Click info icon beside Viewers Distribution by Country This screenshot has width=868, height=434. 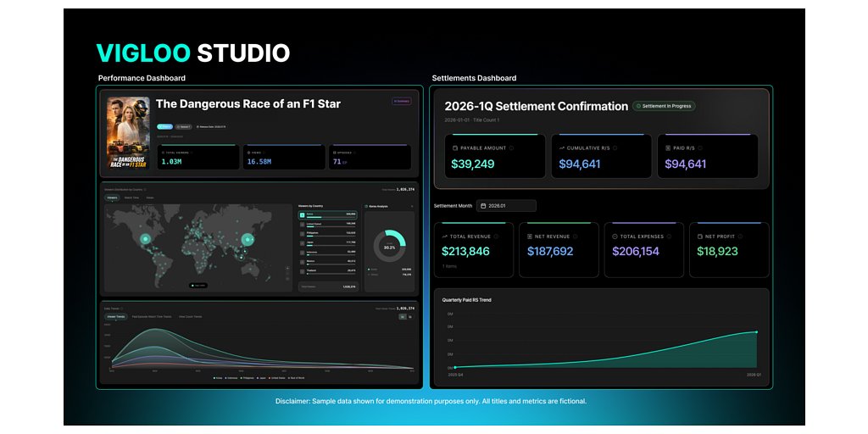[x=145, y=189]
